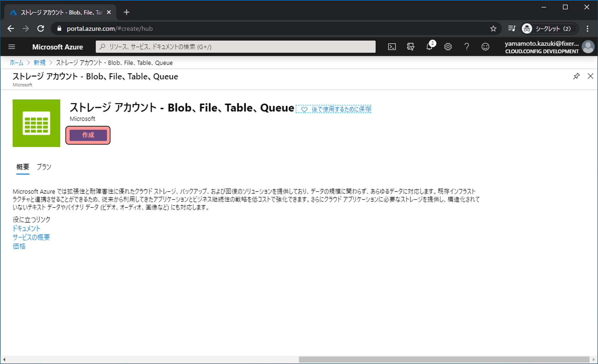Open the Azure portal hamburger menu
Image resolution: width=598 pixels, height=364 pixels.
[x=12, y=47]
